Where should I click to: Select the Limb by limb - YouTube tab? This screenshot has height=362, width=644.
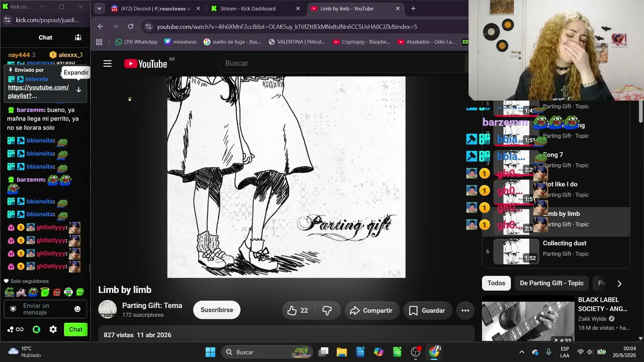[x=355, y=9]
